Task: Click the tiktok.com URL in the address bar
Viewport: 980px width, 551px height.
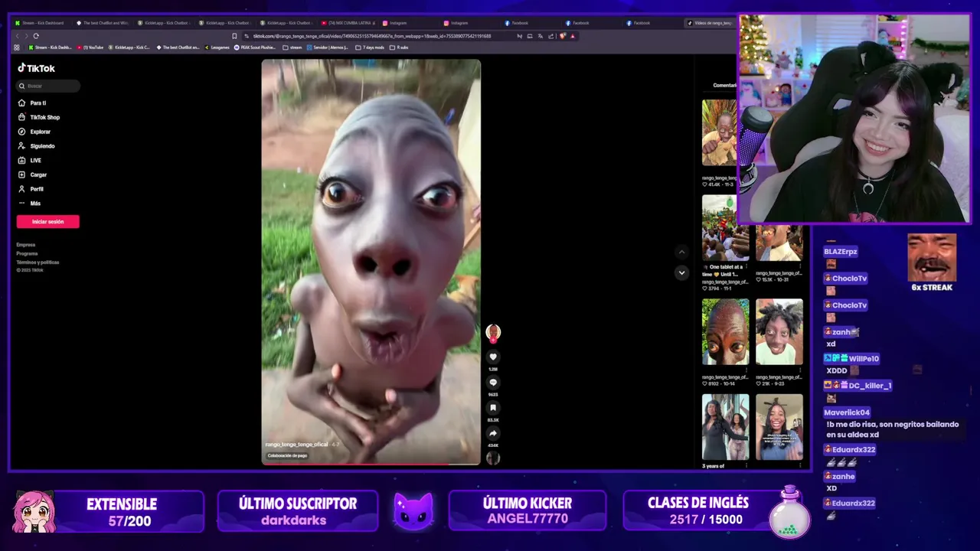Action: click(x=372, y=36)
